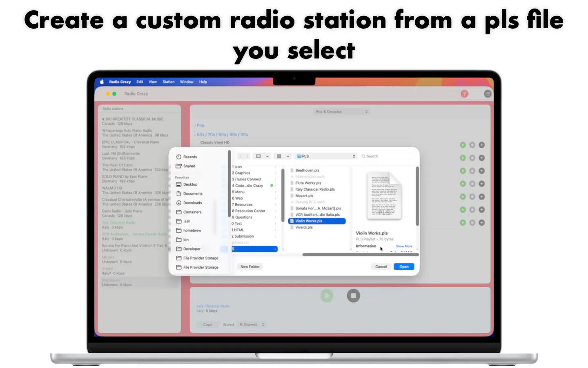Click the stop icon in the Classic Vinyl HD row
588x368 pixels.
point(472,145)
